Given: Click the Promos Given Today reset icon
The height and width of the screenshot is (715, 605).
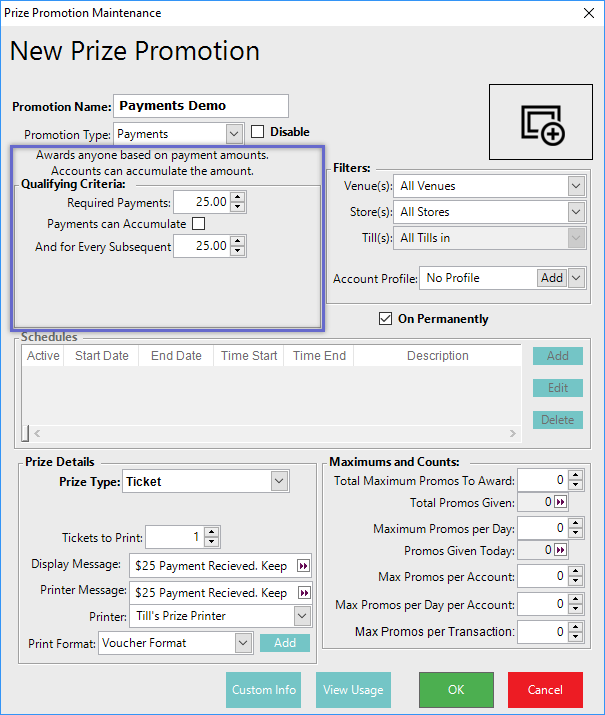Looking at the screenshot, I should [560, 550].
